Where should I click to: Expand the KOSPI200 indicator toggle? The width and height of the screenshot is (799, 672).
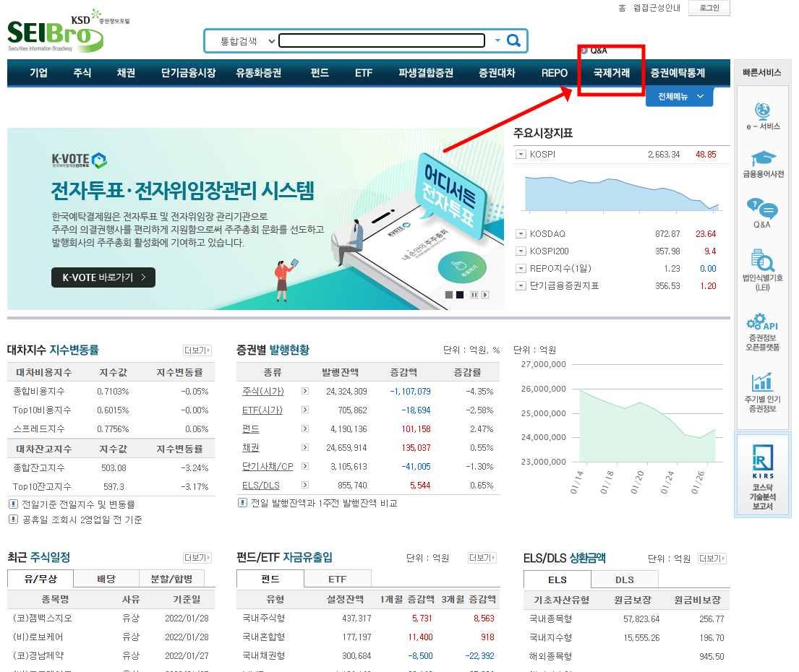point(521,251)
